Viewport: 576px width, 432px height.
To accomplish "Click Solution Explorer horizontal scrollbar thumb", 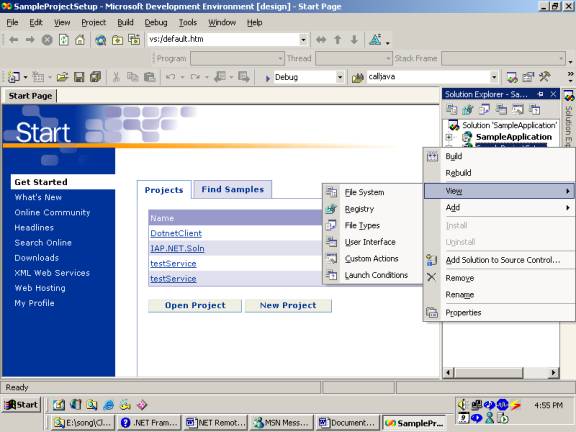I will (489, 373).
